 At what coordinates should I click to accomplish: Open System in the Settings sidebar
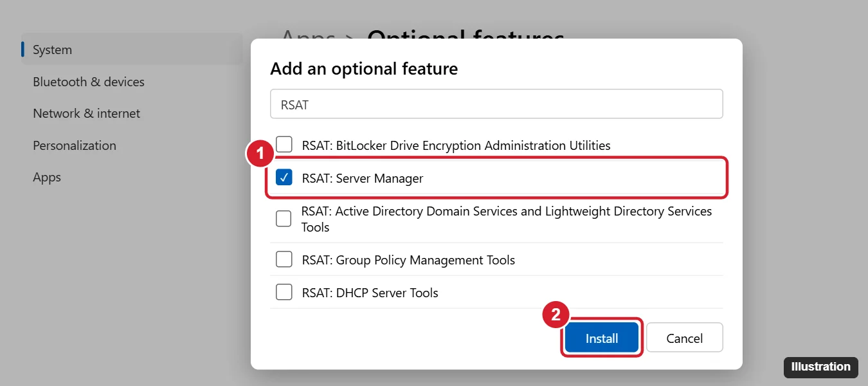[132, 50]
